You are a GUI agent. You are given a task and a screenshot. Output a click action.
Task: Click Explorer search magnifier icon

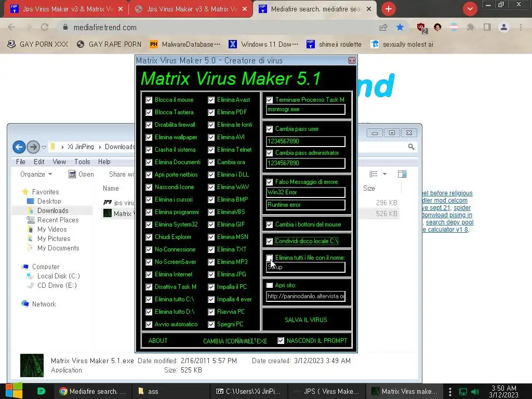[411, 147]
